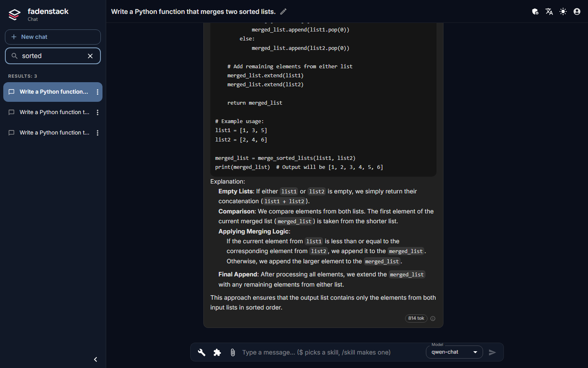Image resolution: width=588 pixels, height=368 pixels.
Task: Clear the search query with the X
Action: 90,56
